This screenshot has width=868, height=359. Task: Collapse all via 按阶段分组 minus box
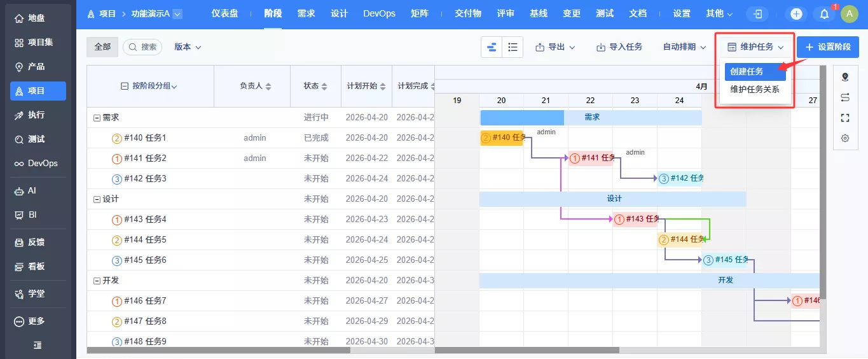125,86
